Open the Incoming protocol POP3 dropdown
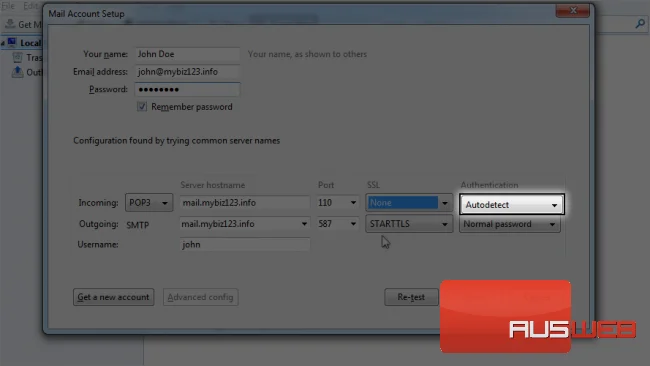This screenshot has height=366, width=650. (149, 203)
